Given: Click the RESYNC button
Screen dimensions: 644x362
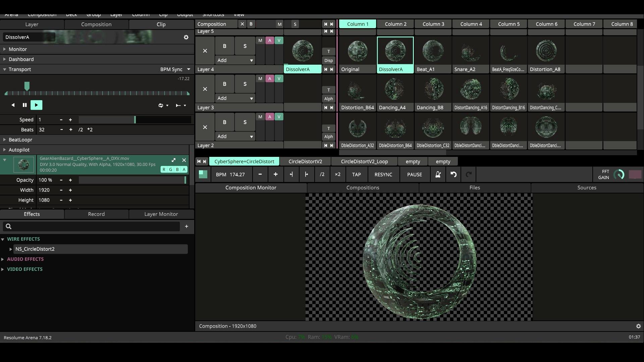Looking at the screenshot, I should click(383, 174).
